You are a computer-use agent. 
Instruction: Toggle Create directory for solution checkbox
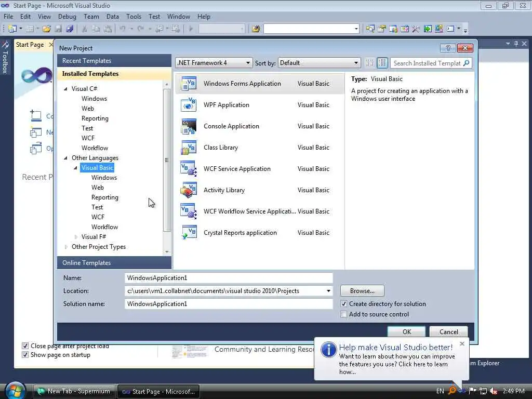[x=344, y=303]
